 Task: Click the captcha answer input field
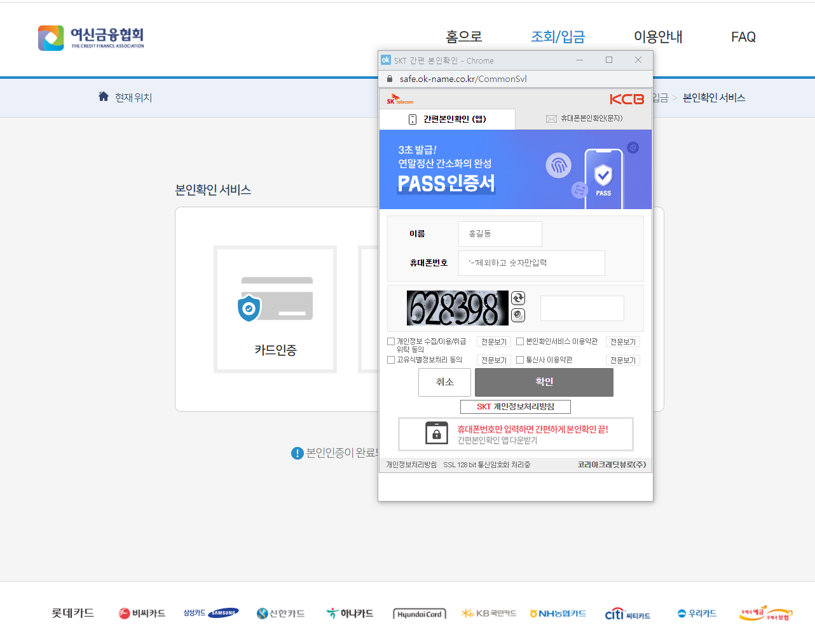(582, 308)
